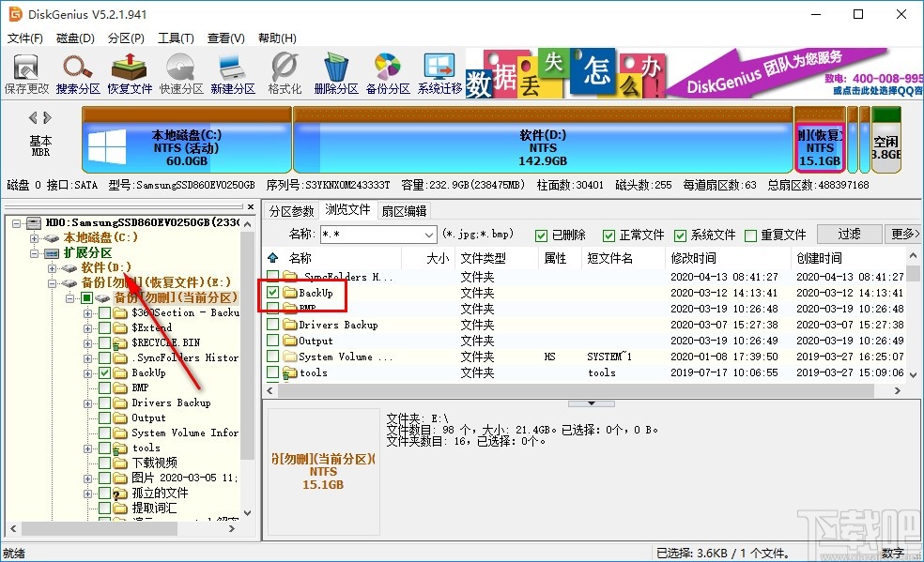
Task: Click the New Partition (新建分区) icon
Action: pos(233,73)
